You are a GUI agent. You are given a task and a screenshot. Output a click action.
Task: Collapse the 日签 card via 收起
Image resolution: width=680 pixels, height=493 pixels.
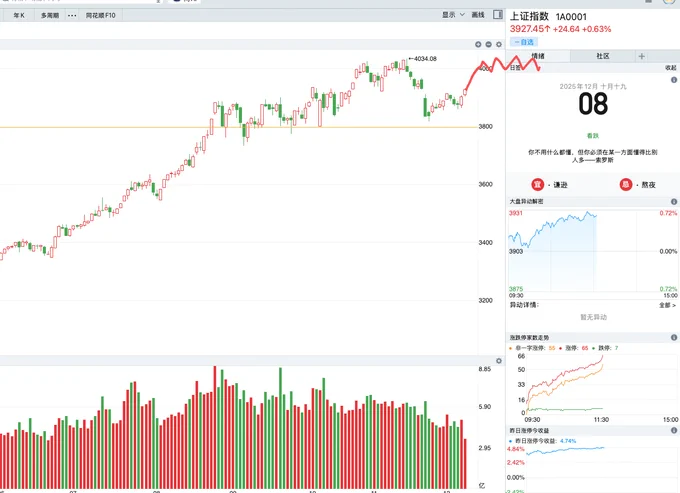point(670,68)
